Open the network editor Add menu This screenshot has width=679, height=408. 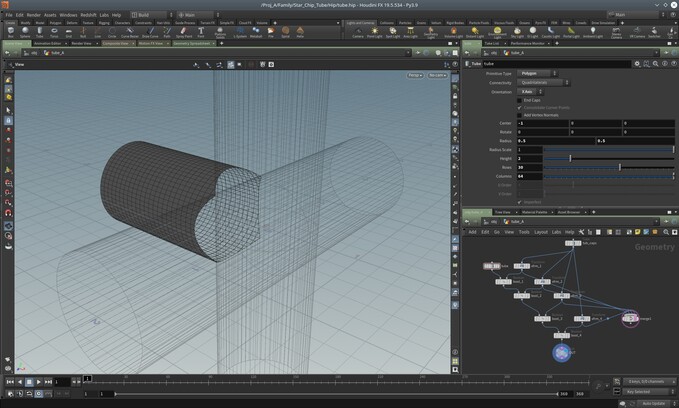[x=472, y=232]
